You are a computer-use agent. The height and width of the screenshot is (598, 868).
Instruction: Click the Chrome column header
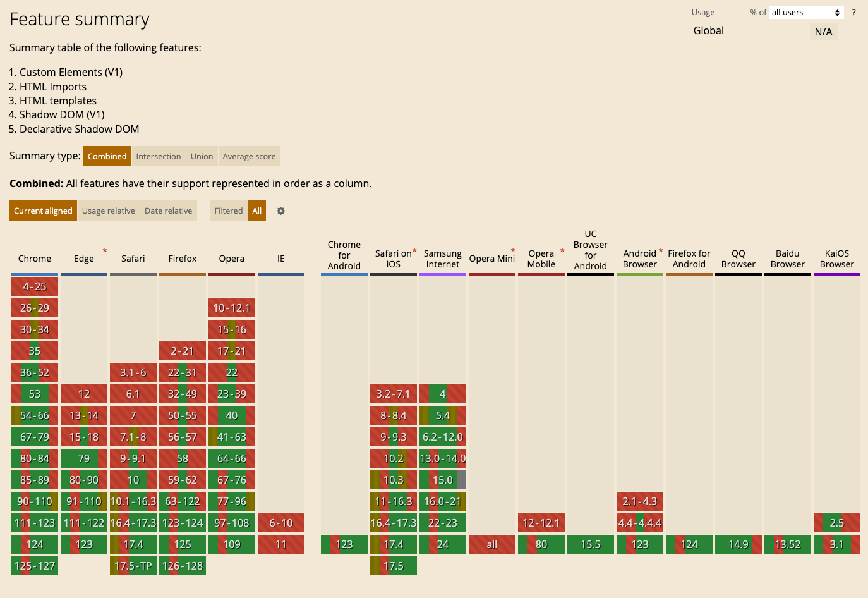(35, 259)
